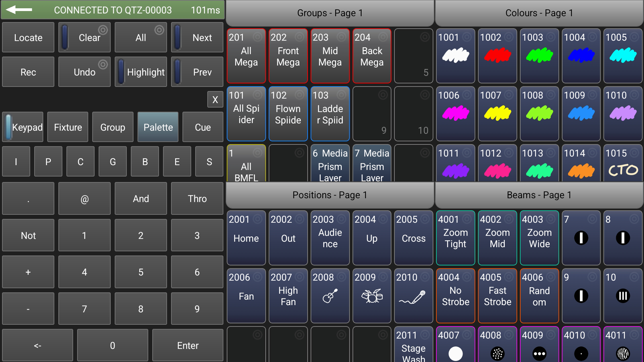Open the Colours - Page 1 header
This screenshot has width=644, height=362.
[539, 13]
